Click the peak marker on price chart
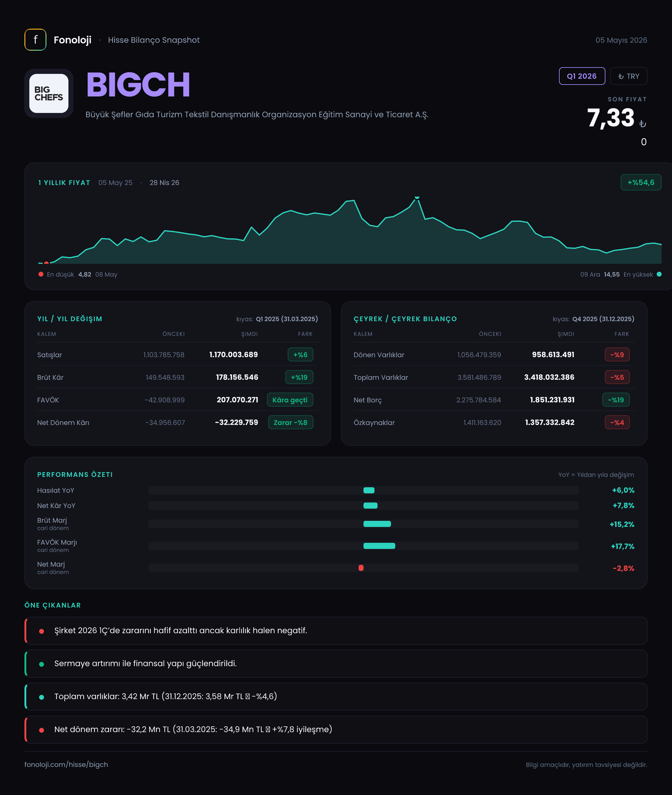The image size is (672, 795). [417, 197]
